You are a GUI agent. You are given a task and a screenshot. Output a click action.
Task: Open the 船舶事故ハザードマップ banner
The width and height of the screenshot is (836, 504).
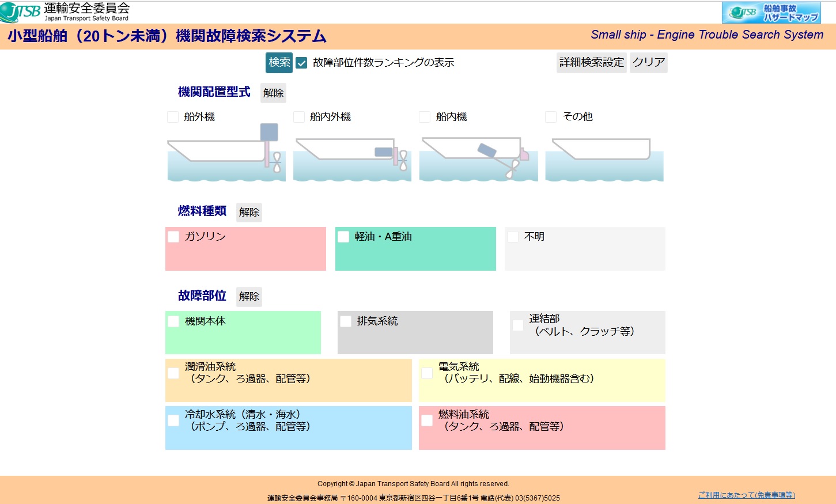click(771, 12)
